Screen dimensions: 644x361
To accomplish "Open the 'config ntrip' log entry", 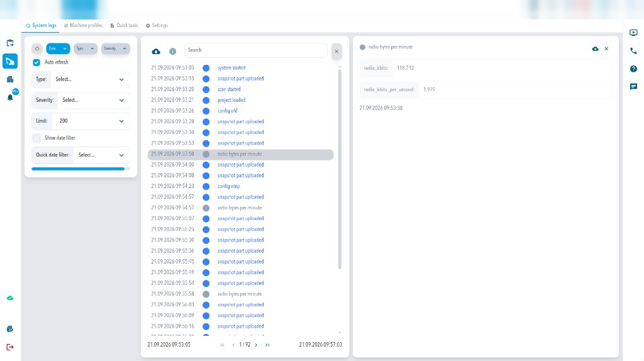I will click(x=241, y=186).
